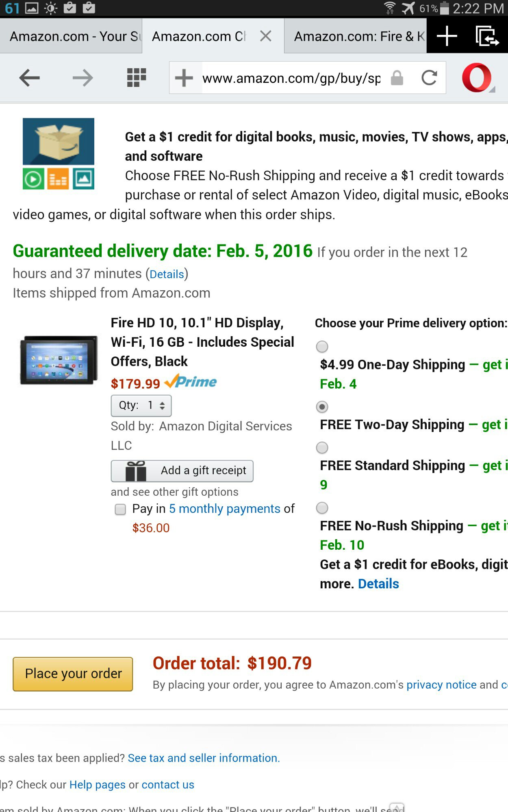Tap the browser back arrow
The width and height of the screenshot is (508, 812).
point(29,78)
